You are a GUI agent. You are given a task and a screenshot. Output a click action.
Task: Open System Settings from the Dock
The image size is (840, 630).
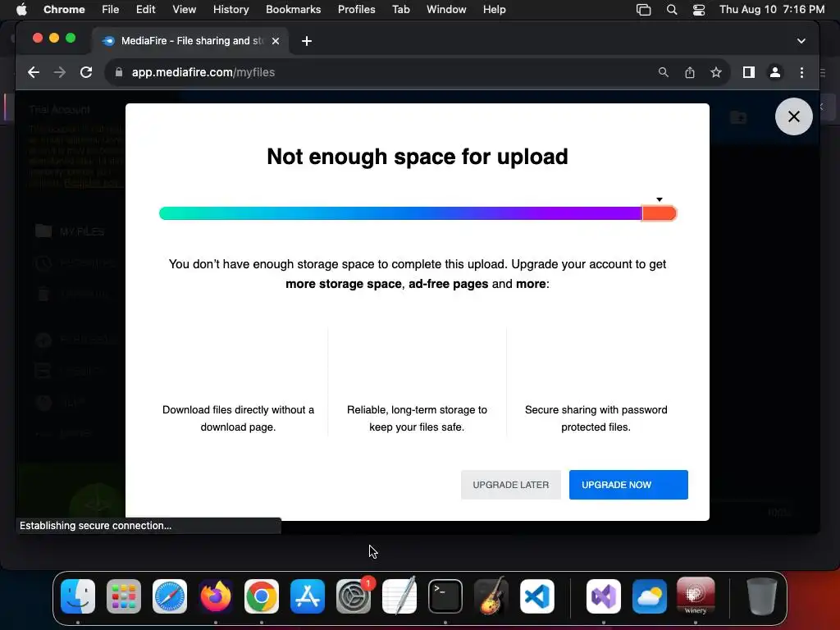(354, 596)
